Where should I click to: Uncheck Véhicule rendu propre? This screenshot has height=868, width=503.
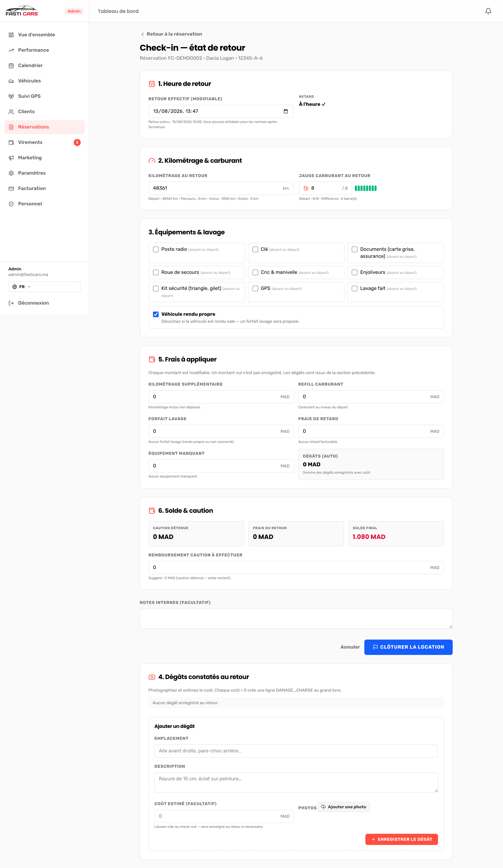156,314
